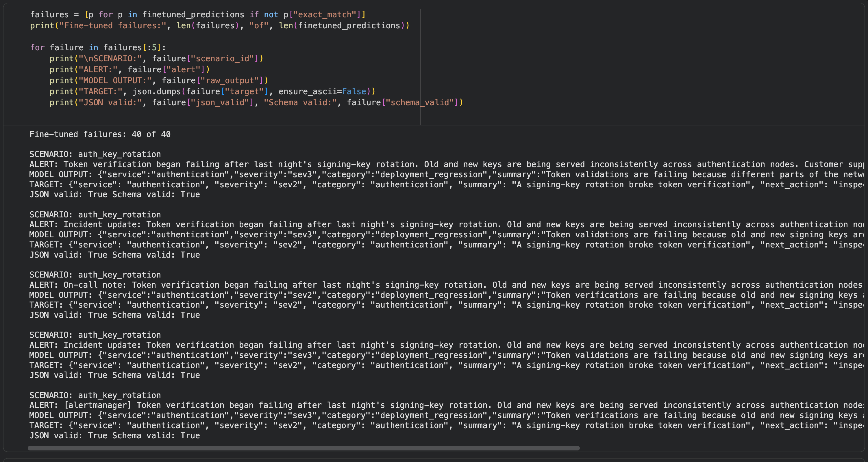This screenshot has width=868, height=462.
Task: Click the ALERT line starting "On-call note:"
Action: (447, 285)
